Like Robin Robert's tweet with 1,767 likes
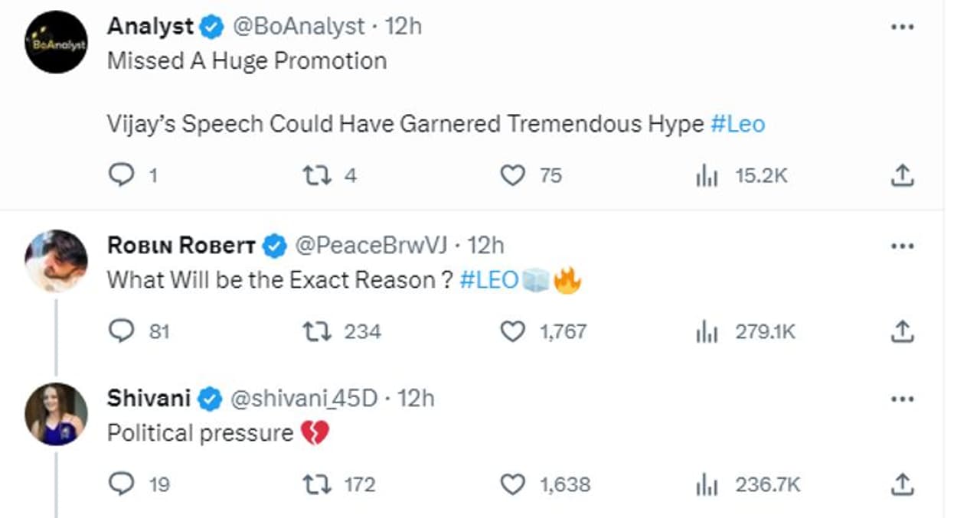Screen dimensions: 980x518 click(512, 331)
